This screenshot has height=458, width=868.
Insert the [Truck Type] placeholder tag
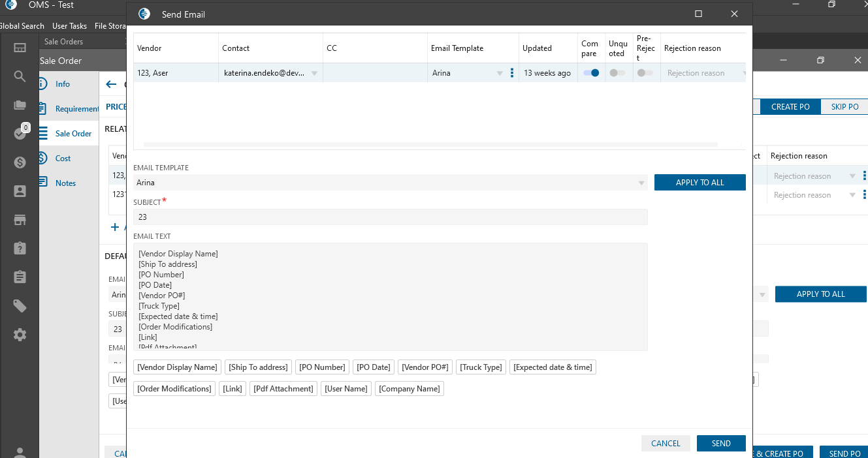(x=481, y=367)
